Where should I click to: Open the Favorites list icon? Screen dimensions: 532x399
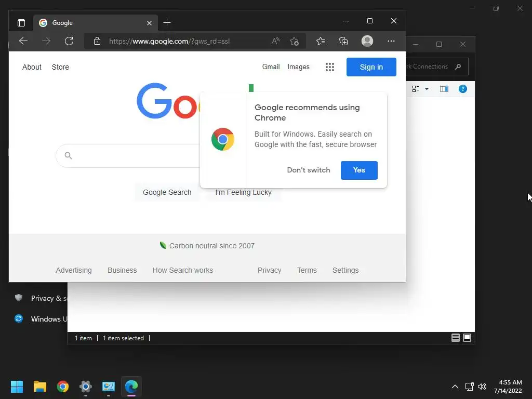(x=321, y=41)
